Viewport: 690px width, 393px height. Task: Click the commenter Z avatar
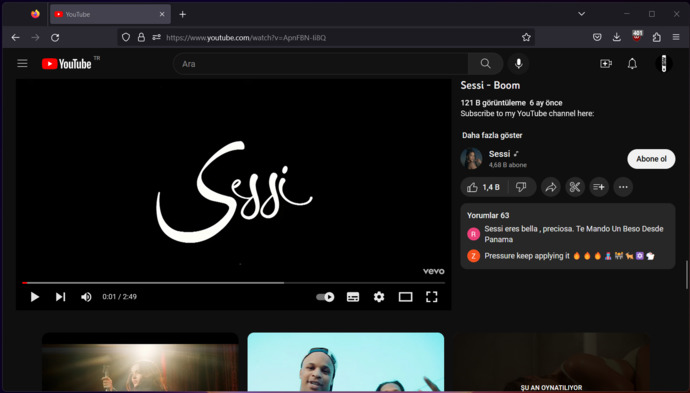click(x=473, y=256)
